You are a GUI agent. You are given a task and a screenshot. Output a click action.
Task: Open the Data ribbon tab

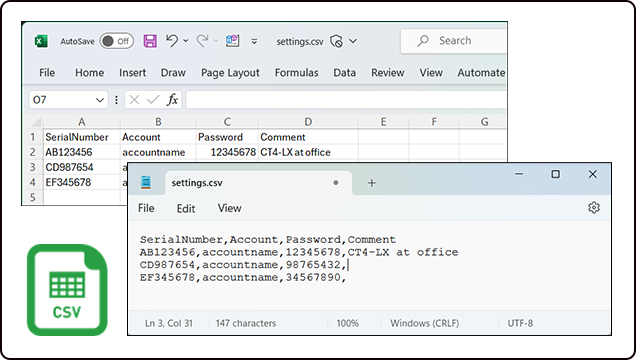point(344,73)
